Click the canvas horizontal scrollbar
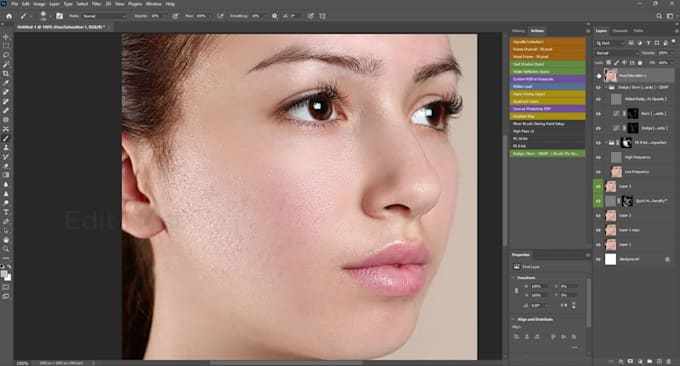The width and height of the screenshot is (680, 366). click(286, 363)
